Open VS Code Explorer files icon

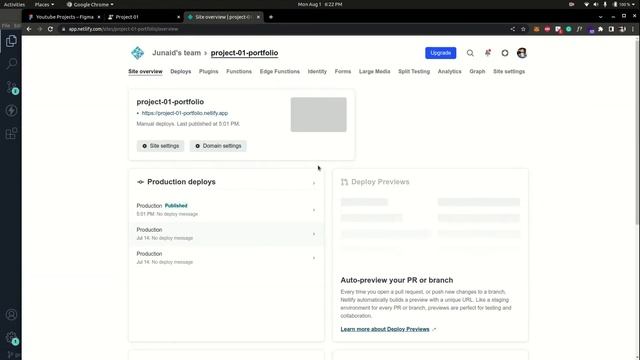tap(11, 41)
